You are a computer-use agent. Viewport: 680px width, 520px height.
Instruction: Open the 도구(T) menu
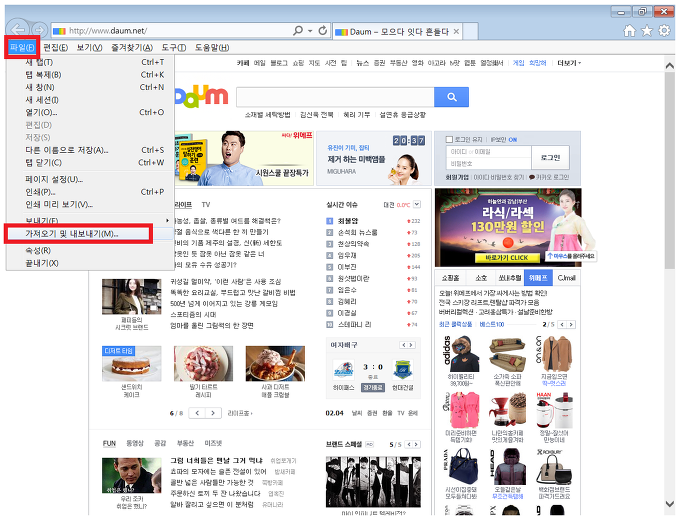point(174,48)
